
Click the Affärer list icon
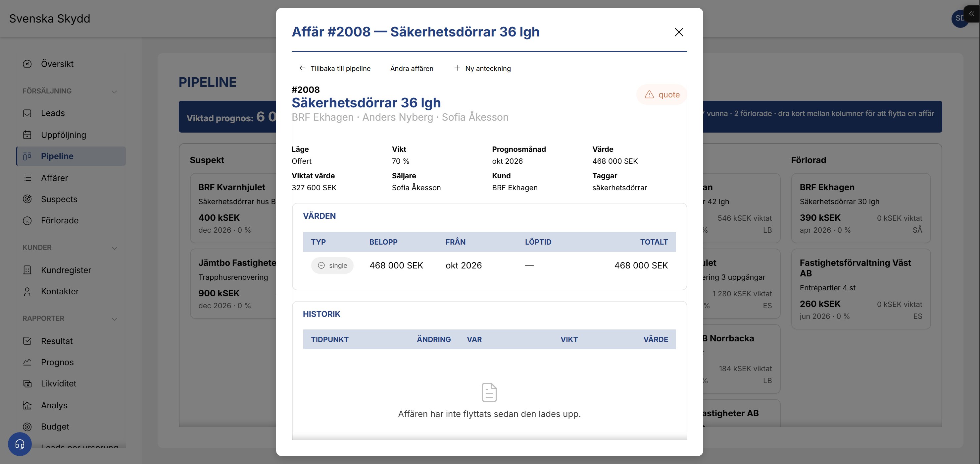point(27,178)
